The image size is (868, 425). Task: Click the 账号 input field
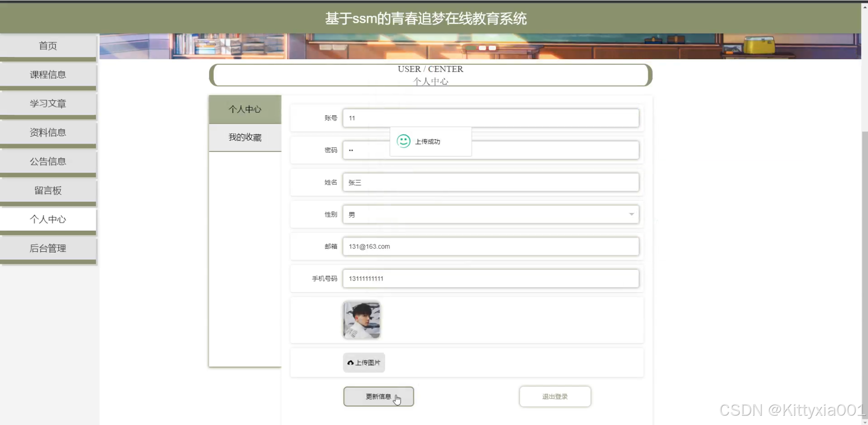(491, 118)
